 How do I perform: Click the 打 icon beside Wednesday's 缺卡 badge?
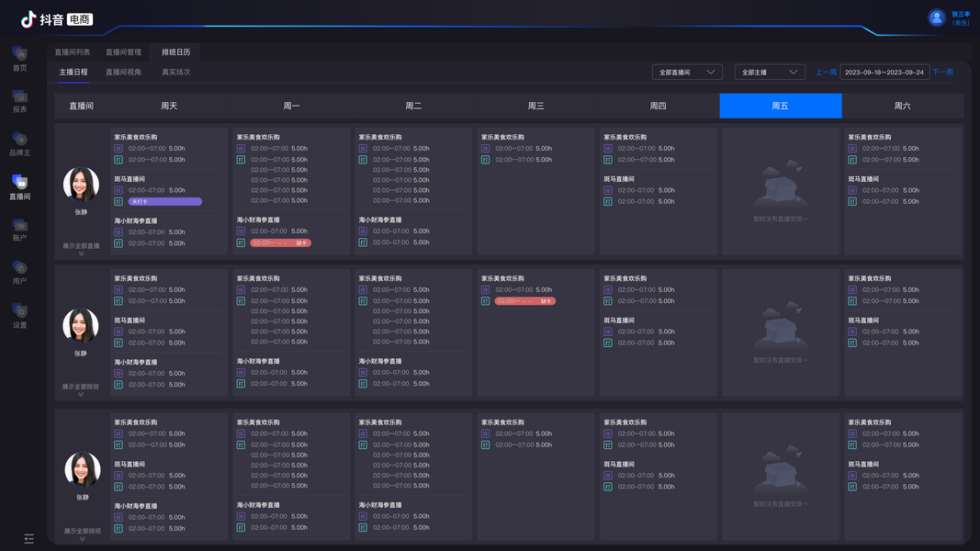tap(485, 301)
